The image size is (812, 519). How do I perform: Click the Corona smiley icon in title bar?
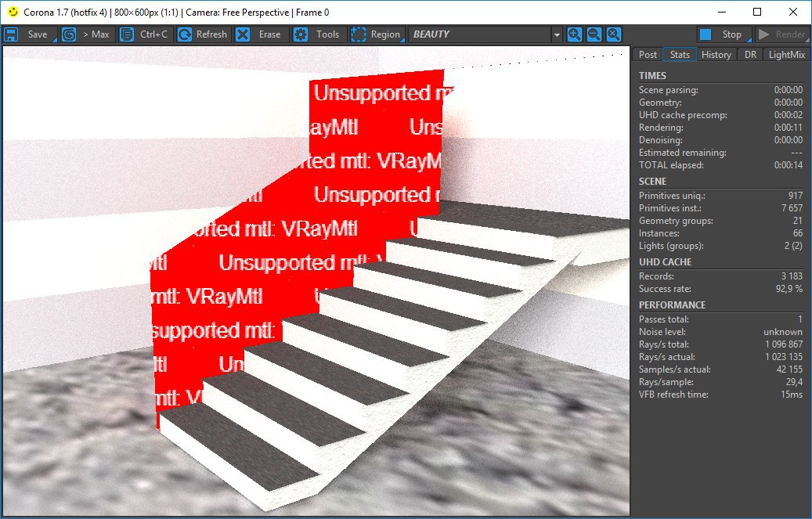click(x=13, y=12)
